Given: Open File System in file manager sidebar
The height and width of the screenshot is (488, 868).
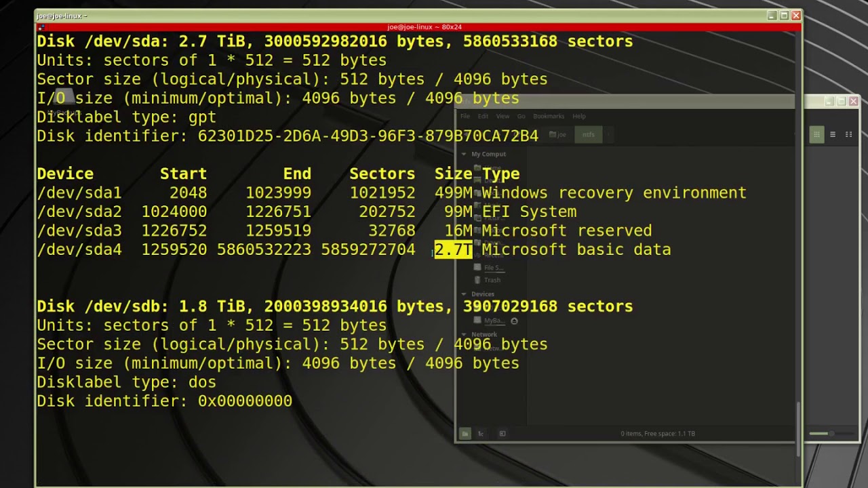Looking at the screenshot, I should click(489, 268).
